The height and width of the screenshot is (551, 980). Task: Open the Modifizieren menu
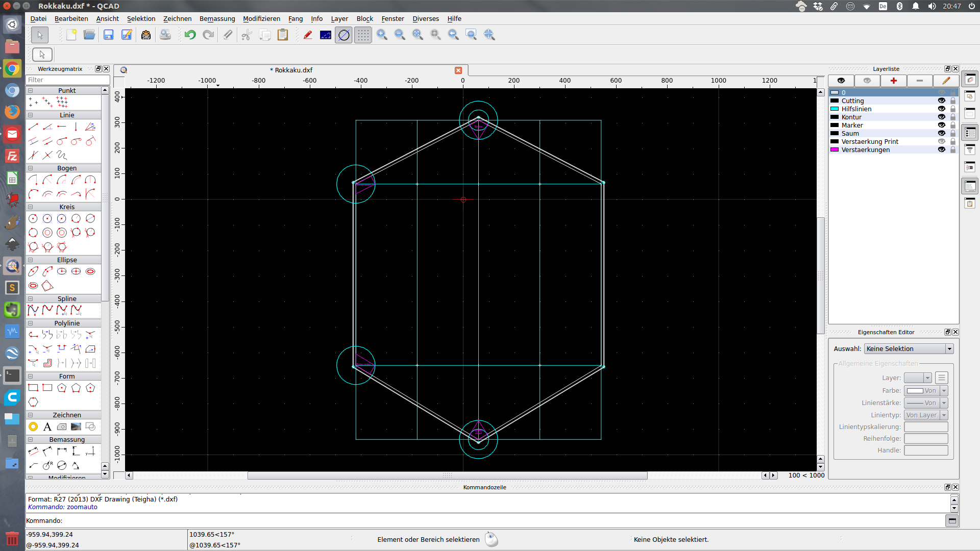261,18
